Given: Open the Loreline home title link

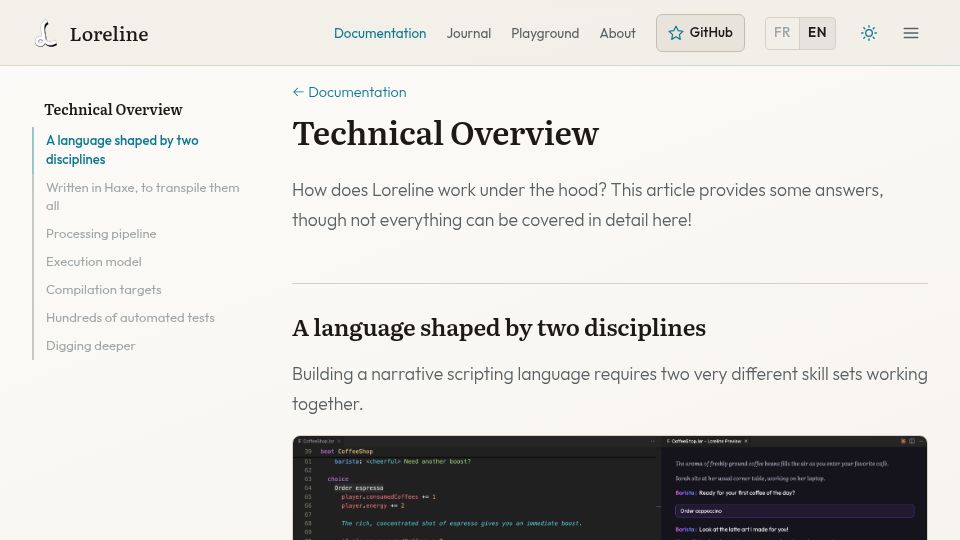Looking at the screenshot, I should pos(109,34).
